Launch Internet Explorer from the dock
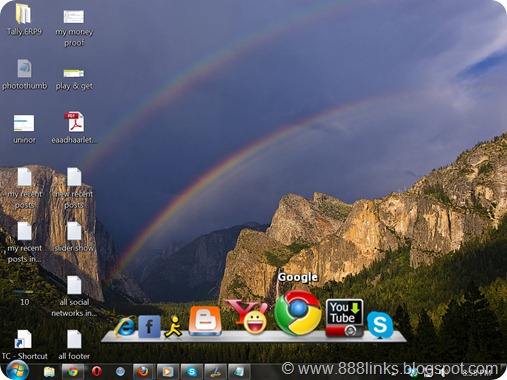 click(125, 326)
